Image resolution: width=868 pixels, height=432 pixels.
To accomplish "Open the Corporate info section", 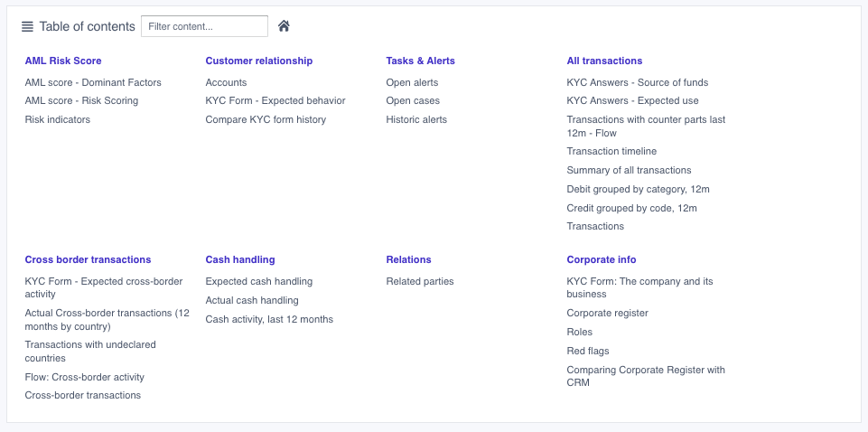I will (602, 259).
